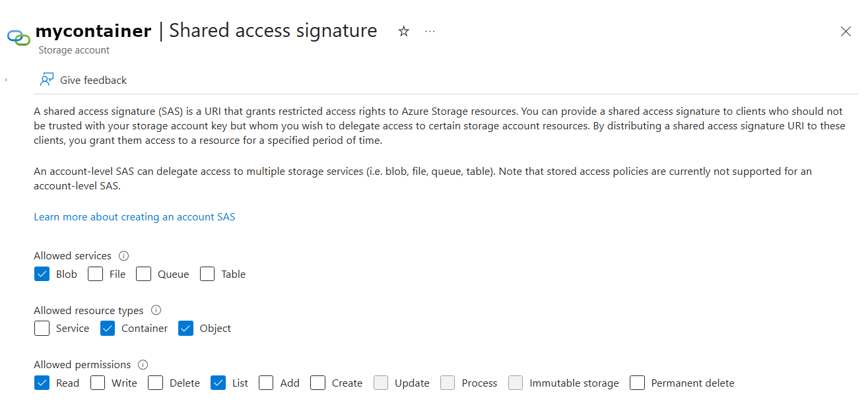Click the Give feedback icon
The height and width of the screenshot is (415, 868).
click(x=47, y=80)
